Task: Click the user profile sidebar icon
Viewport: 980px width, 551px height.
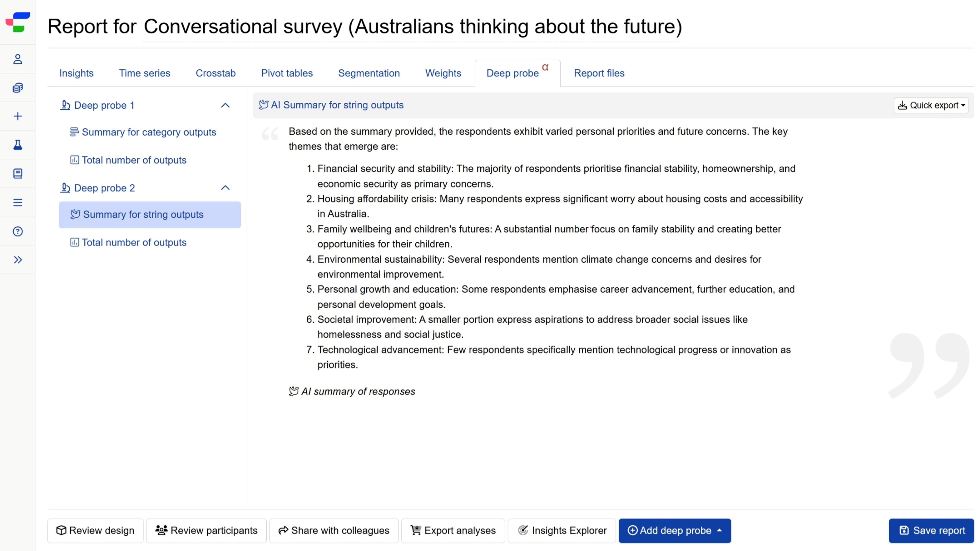Action: (x=18, y=59)
